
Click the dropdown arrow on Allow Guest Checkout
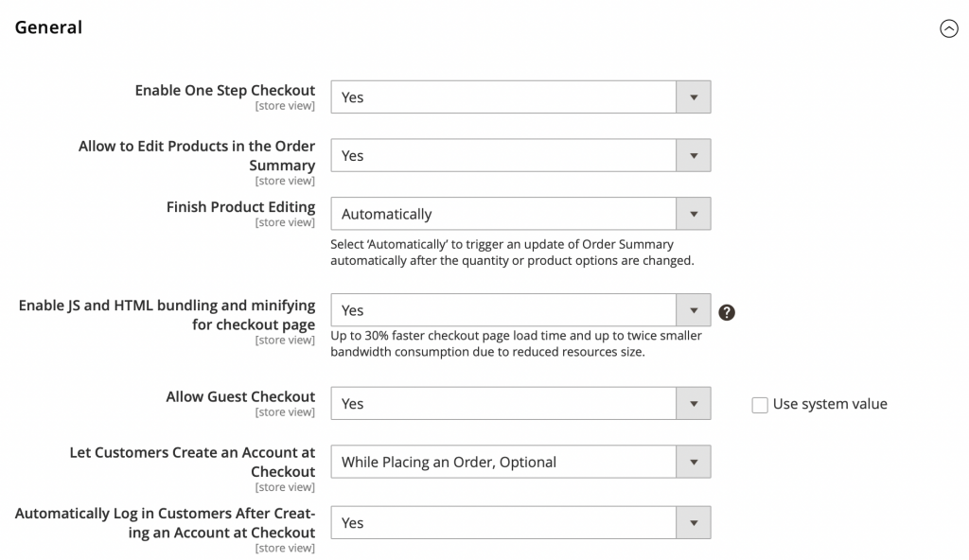[x=694, y=403]
